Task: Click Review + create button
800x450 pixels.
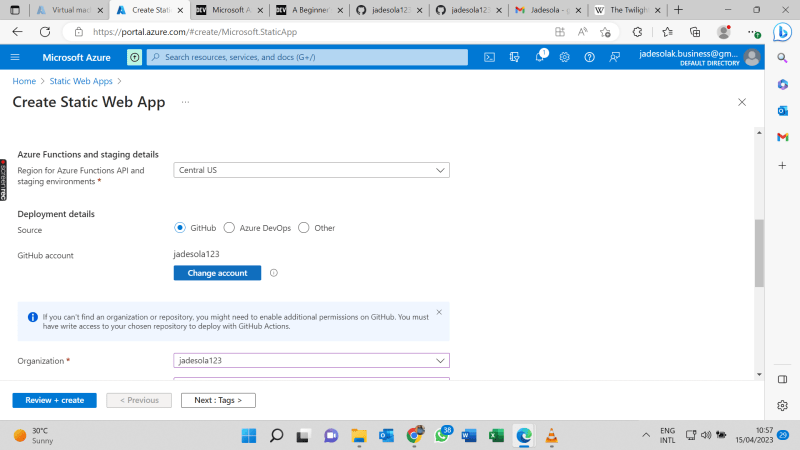Action: click(55, 401)
